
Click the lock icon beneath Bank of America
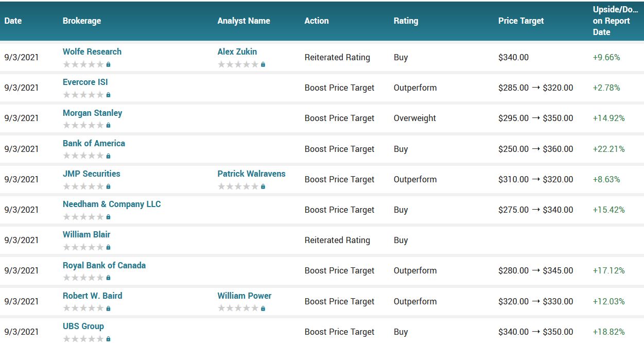click(x=108, y=156)
